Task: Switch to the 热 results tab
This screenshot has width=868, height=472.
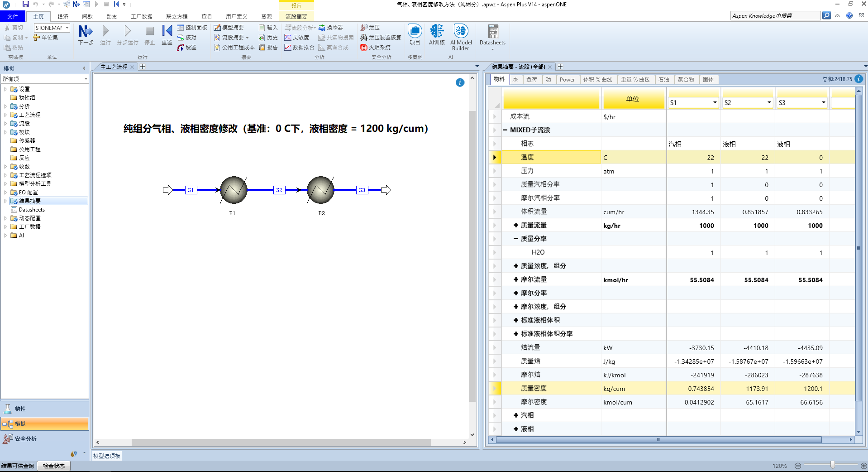Action: (515, 79)
